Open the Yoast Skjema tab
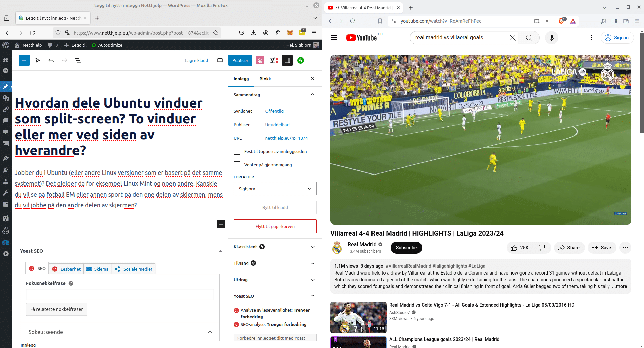 (x=97, y=269)
